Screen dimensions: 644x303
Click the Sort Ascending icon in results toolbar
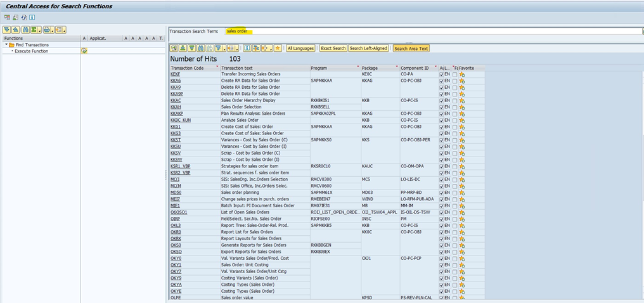pyautogui.click(x=183, y=48)
